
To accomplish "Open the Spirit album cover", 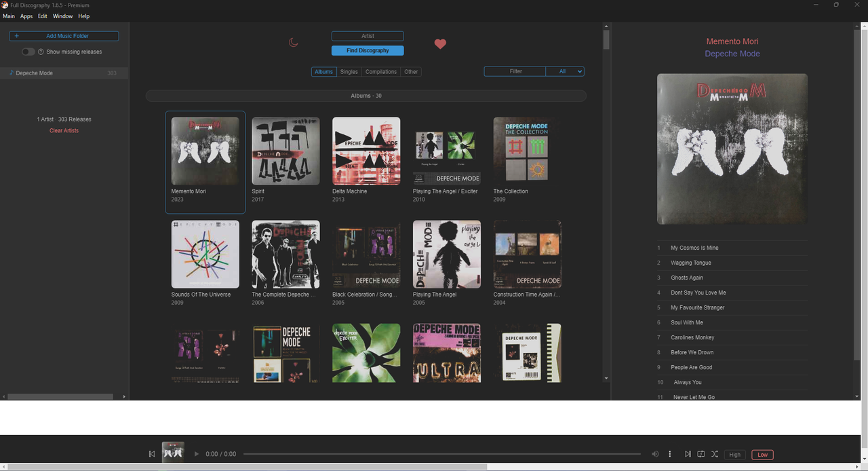I will 285,151.
